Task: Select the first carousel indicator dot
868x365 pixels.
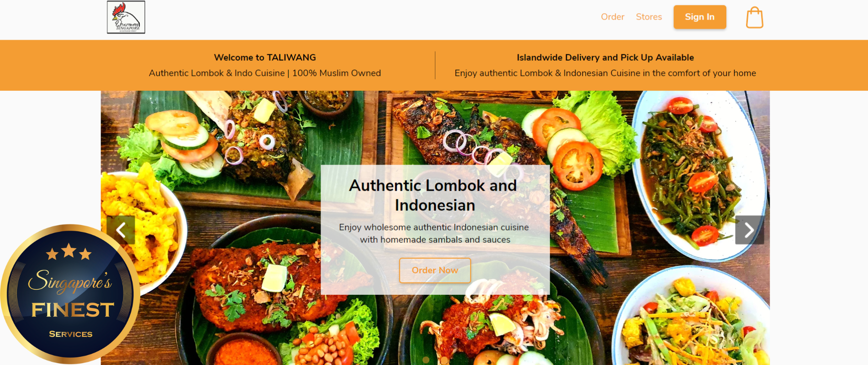Action: [x=426, y=360]
